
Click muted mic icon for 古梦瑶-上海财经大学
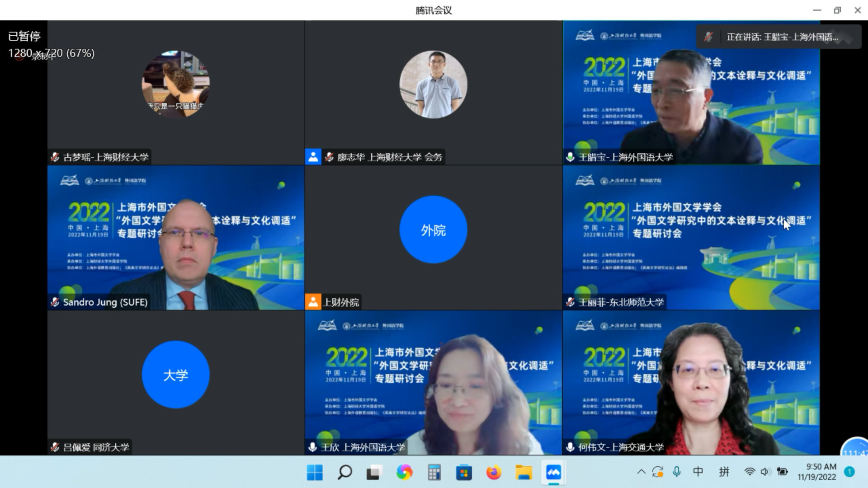click(55, 157)
